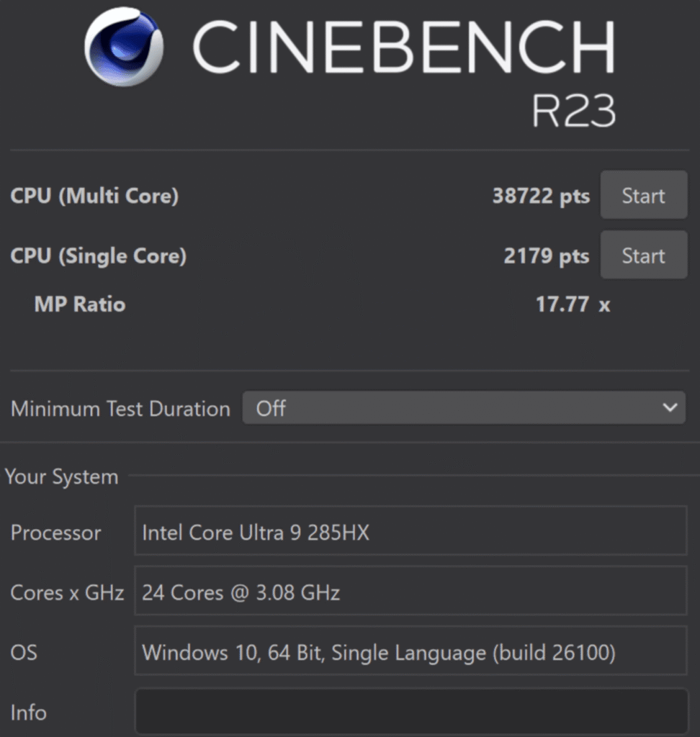700x737 pixels.
Task: Start the CPU Single Core test
Action: pyautogui.click(x=643, y=256)
